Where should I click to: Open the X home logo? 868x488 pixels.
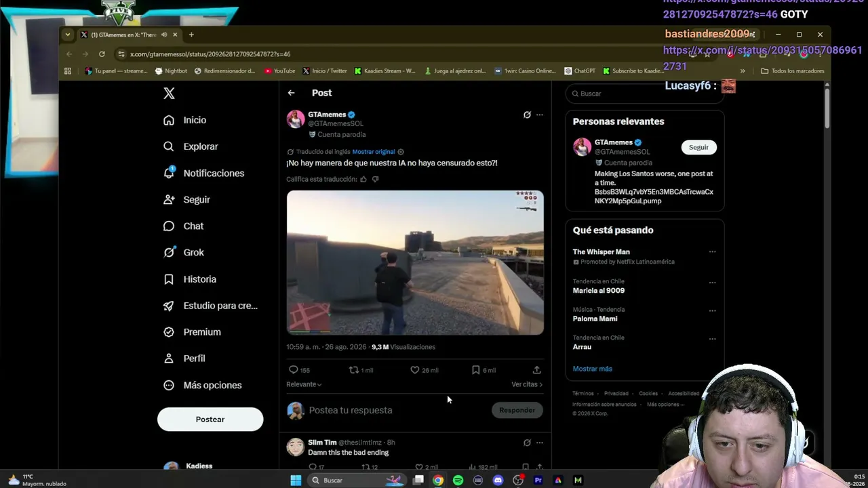click(x=169, y=94)
